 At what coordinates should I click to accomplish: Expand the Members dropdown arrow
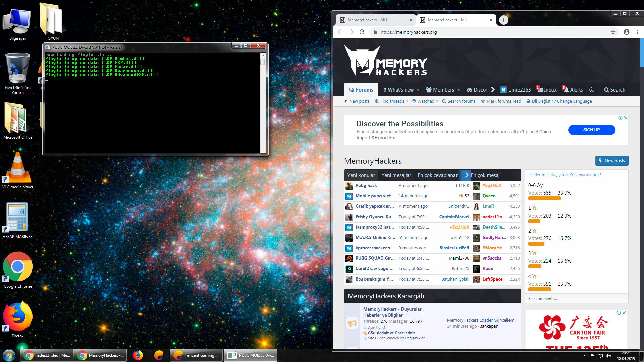pyautogui.click(x=459, y=90)
